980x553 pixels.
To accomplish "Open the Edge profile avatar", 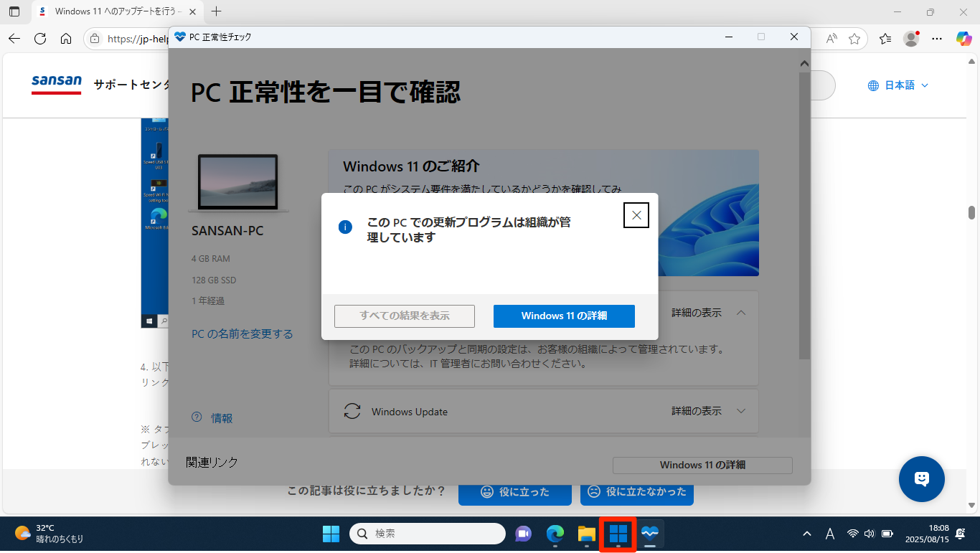I will [x=911, y=39].
